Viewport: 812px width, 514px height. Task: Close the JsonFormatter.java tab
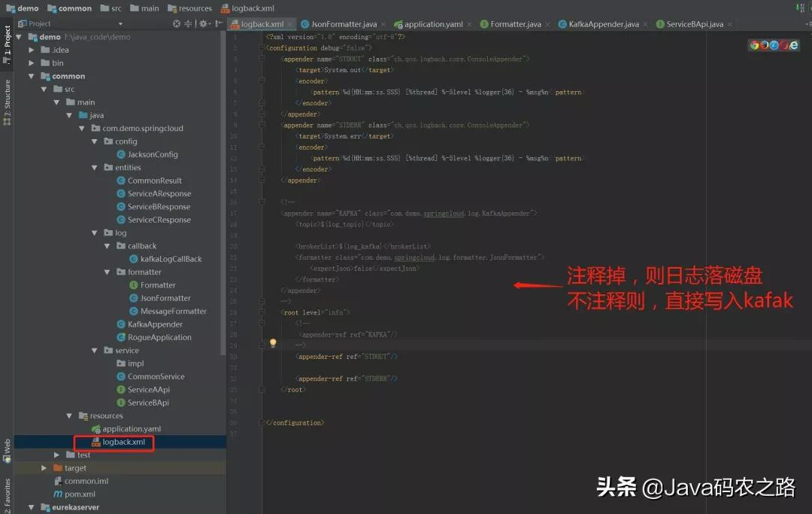coord(383,24)
